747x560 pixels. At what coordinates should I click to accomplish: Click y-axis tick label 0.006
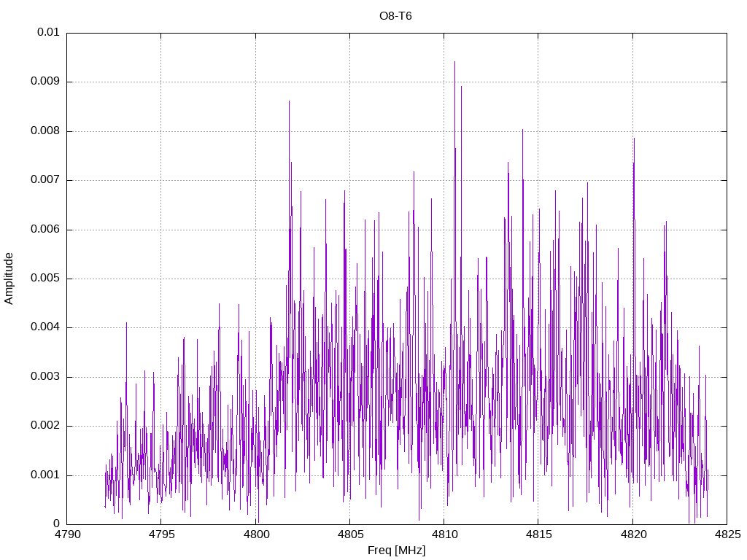pyautogui.click(x=45, y=230)
